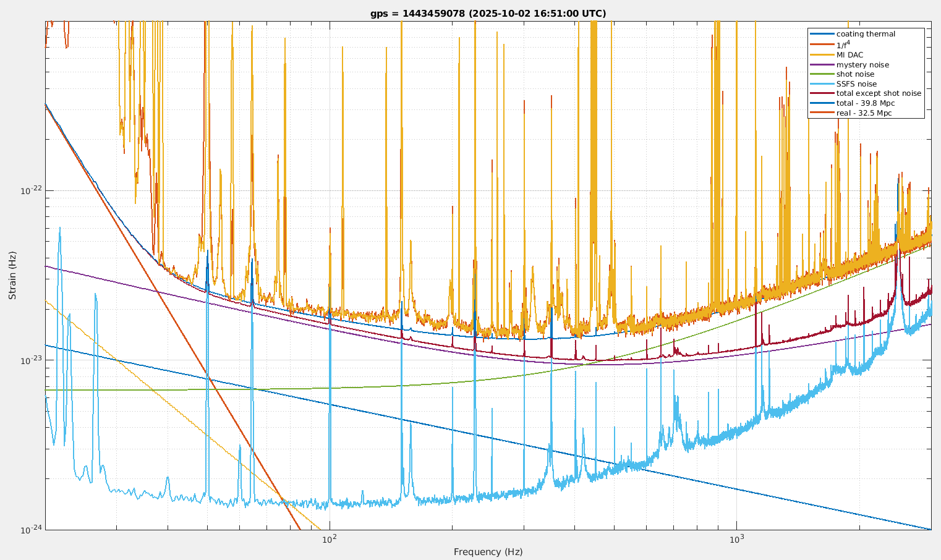Viewport: 941px width, 560px height.
Task: Click the "coating thermal" legend label
Action: coord(866,34)
